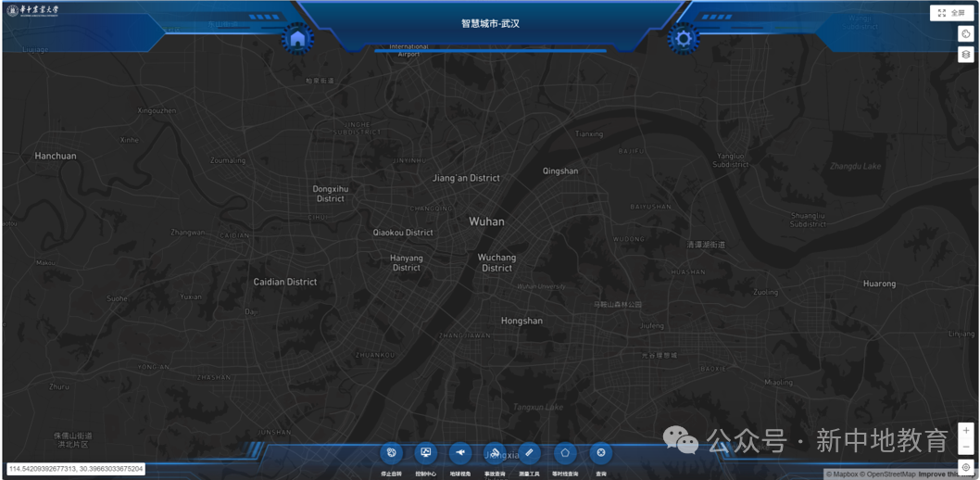Click the Hanyang District map label
This screenshot has width=980, height=480.
tap(407, 262)
